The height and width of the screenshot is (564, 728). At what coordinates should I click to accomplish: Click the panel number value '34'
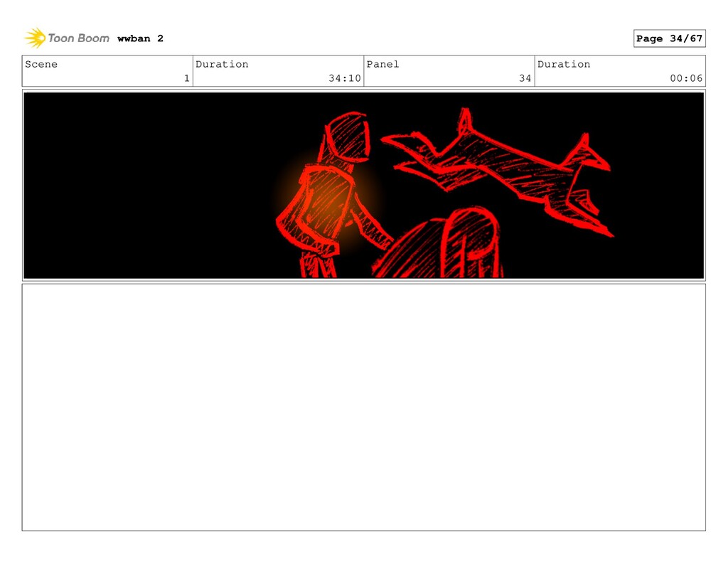point(525,78)
